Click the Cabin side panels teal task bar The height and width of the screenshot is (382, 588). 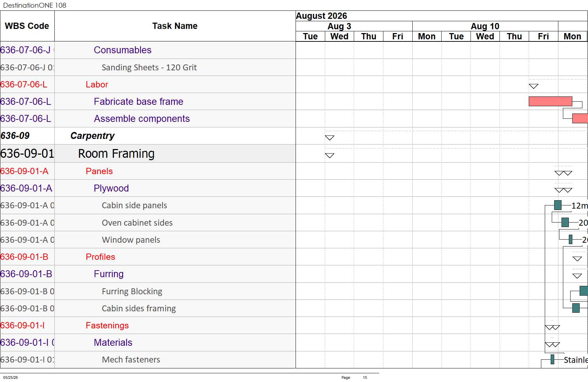point(558,205)
